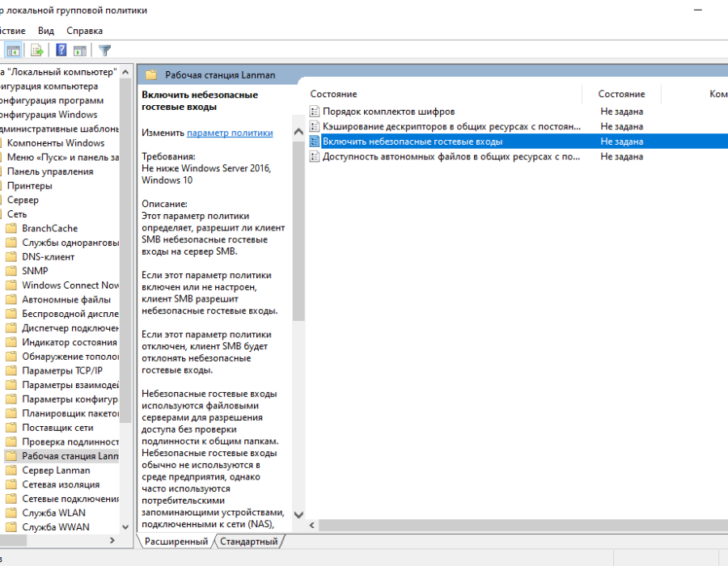This screenshot has width=728, height=566.
Task: Select the "Индикатор состояния" tree folder
Action: coord(70,342)
